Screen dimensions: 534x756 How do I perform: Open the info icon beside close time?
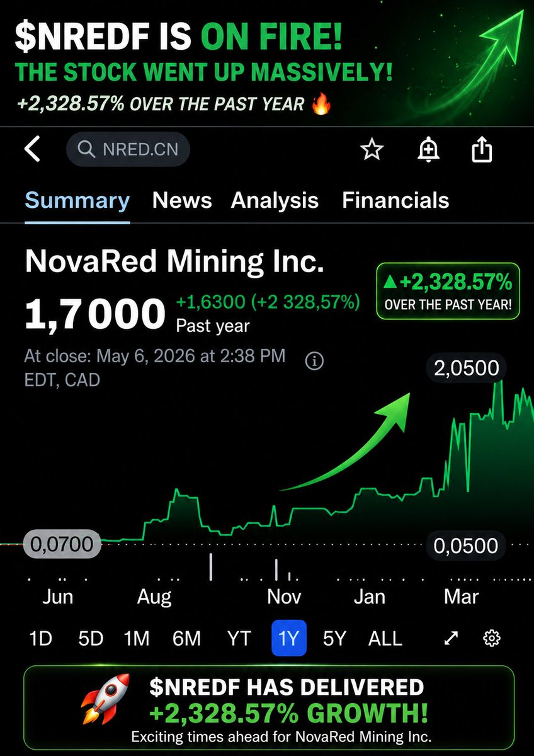coord(314,361)
